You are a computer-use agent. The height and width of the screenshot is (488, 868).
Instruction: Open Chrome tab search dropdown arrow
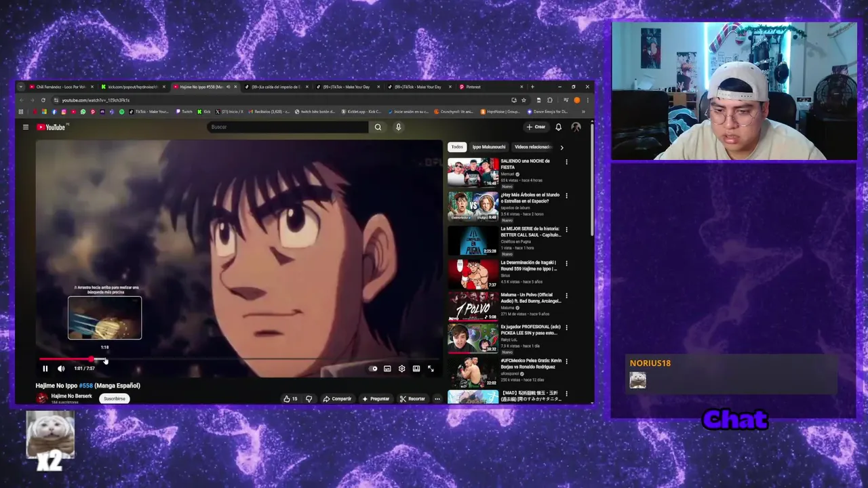(21, 87)
